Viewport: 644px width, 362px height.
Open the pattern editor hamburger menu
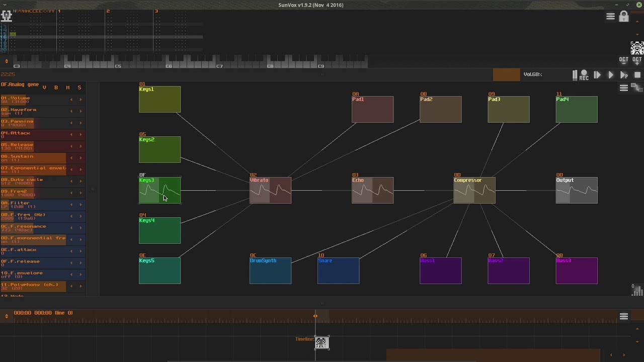tap(610, 17)
